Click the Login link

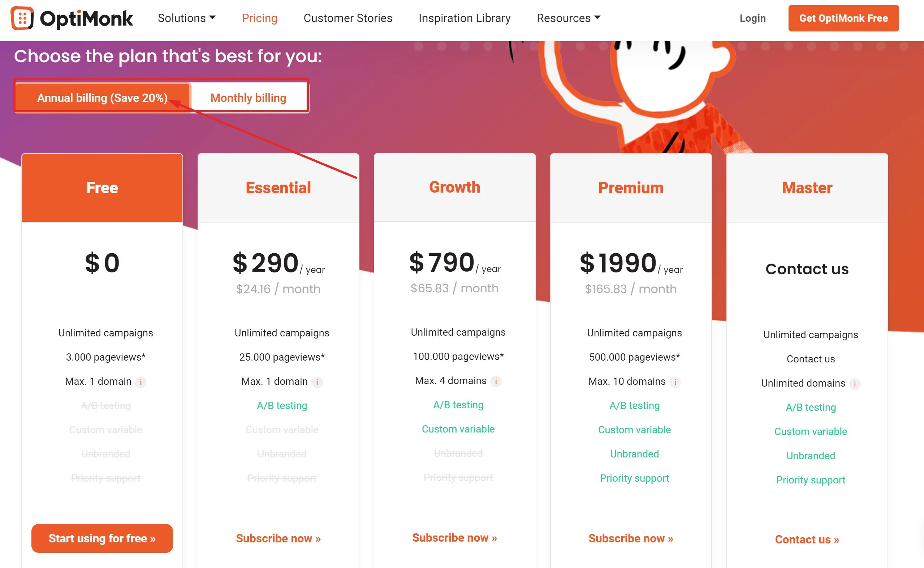[x=752, y=18]
